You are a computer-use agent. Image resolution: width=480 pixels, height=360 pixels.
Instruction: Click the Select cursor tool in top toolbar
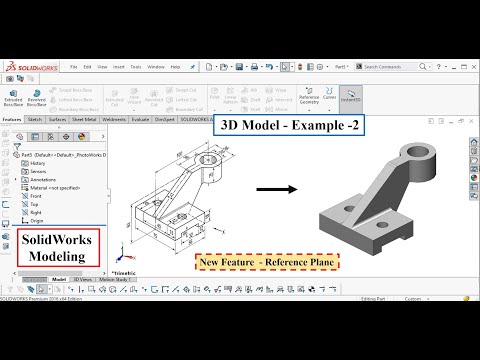tap(284, 67)
